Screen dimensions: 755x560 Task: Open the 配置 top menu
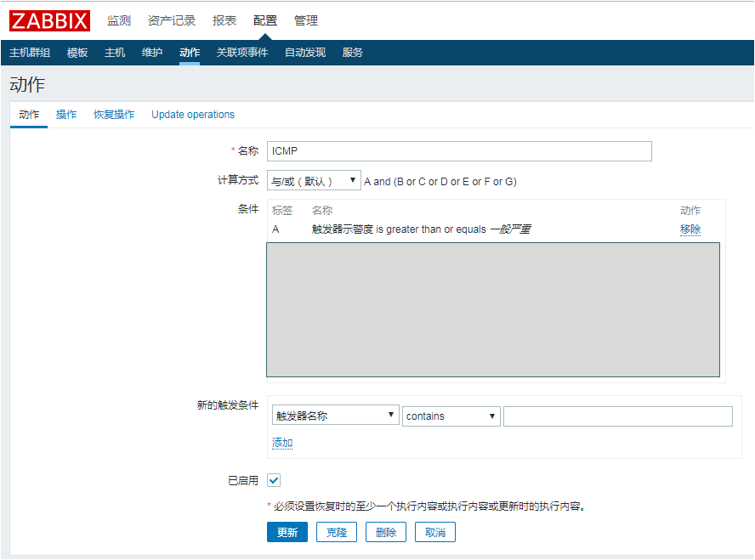265,20
